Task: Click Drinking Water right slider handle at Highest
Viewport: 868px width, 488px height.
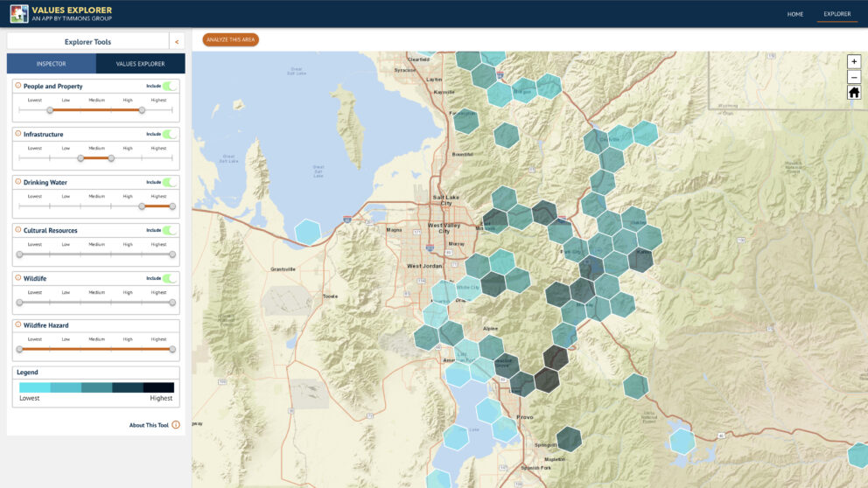Action: coord(172,206)
